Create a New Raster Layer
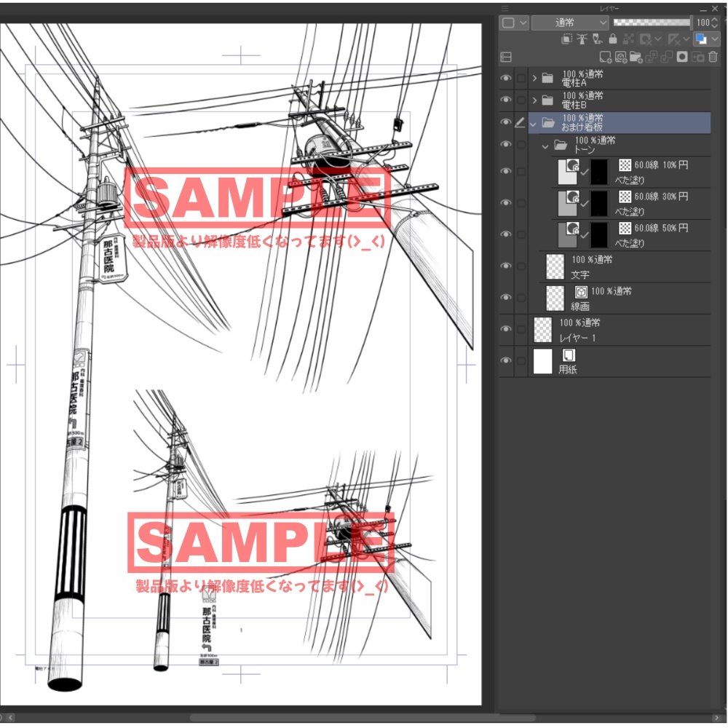Image resolution: width=728 pixels, height=728 pixels. (x=606, y=57)
